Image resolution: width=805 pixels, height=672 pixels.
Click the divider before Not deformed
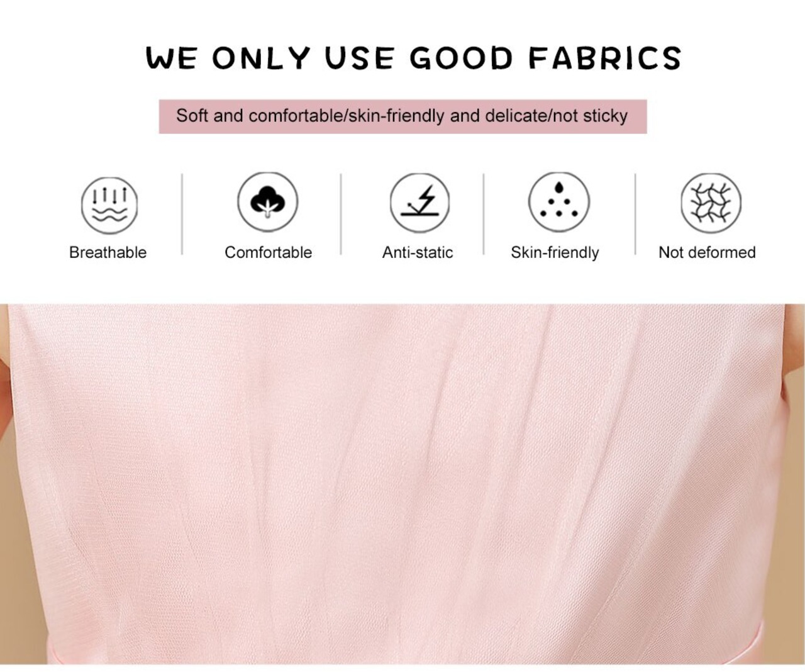[635, 214]
